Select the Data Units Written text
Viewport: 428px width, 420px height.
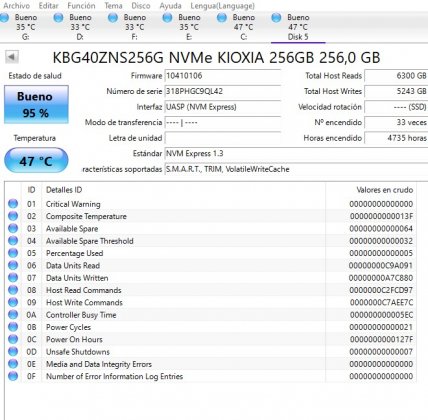tap(77, 278)
